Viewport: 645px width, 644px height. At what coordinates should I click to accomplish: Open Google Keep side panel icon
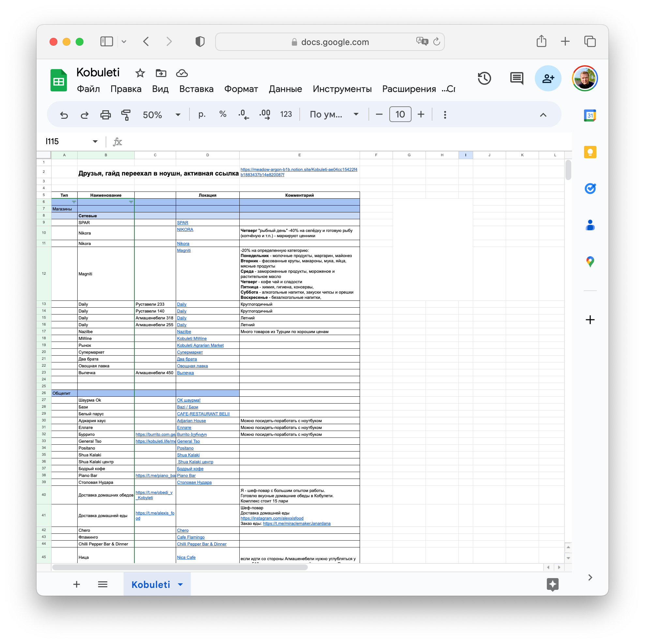[x=590, y=152]
